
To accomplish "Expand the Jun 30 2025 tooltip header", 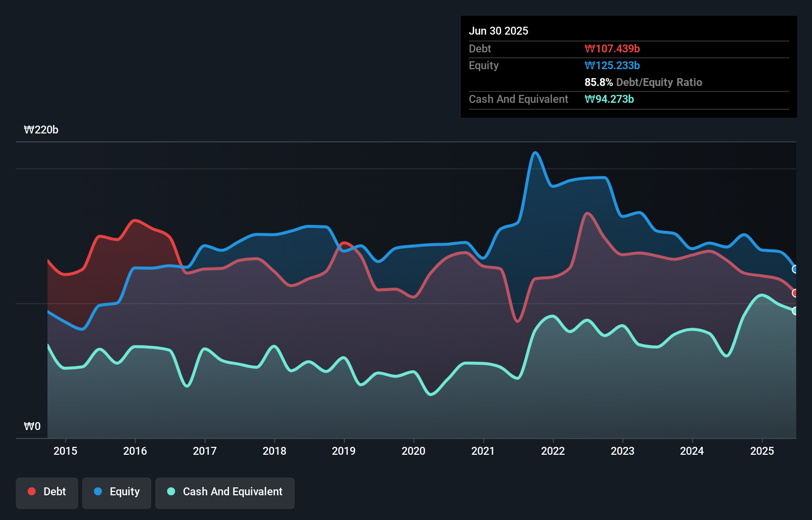I will coord(498,31).
